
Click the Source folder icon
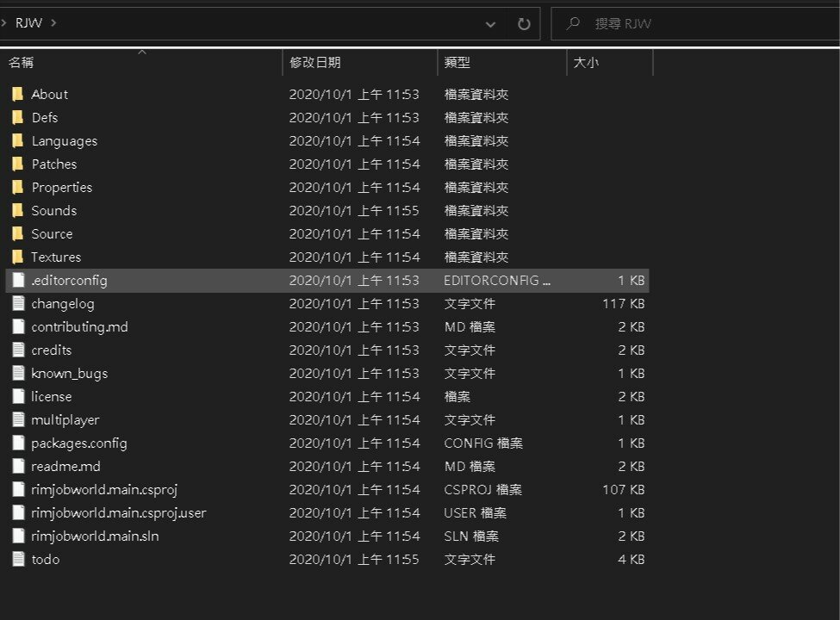pos(18,234)
